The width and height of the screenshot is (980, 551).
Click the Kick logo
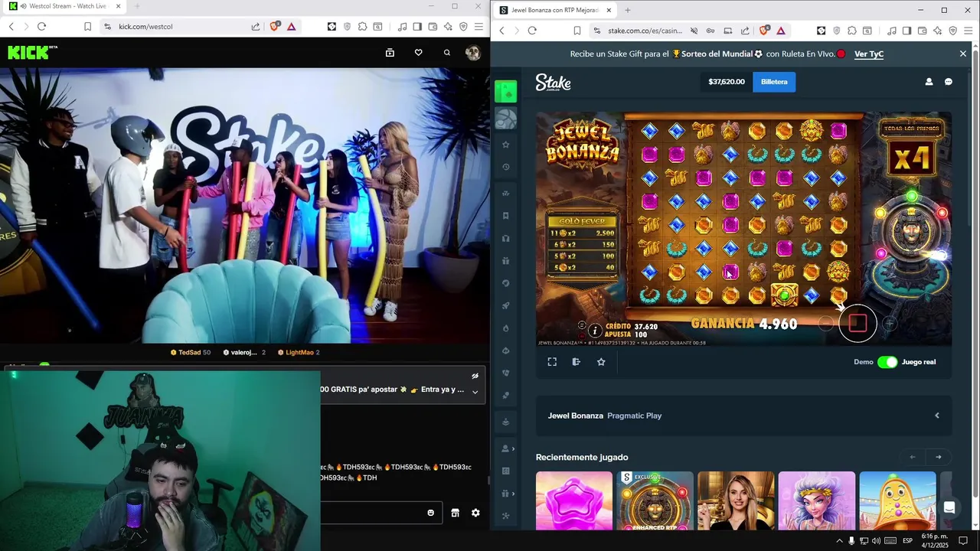click(32, 53)
